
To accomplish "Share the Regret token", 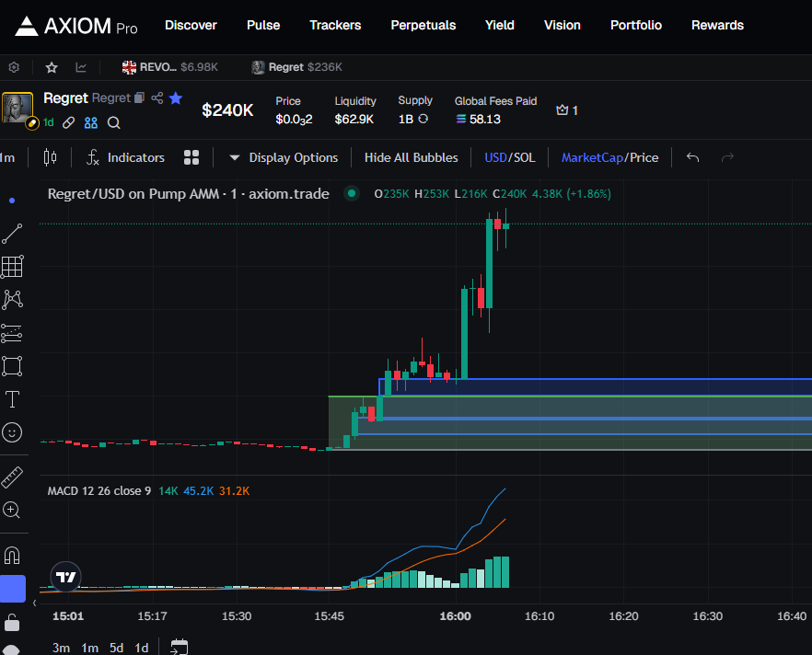I will pos(157,98).
